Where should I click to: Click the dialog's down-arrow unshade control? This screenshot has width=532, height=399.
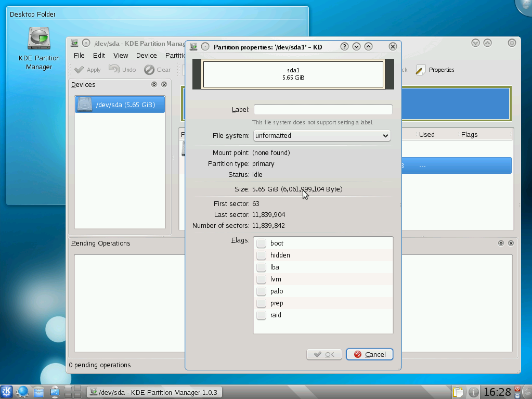356,46
